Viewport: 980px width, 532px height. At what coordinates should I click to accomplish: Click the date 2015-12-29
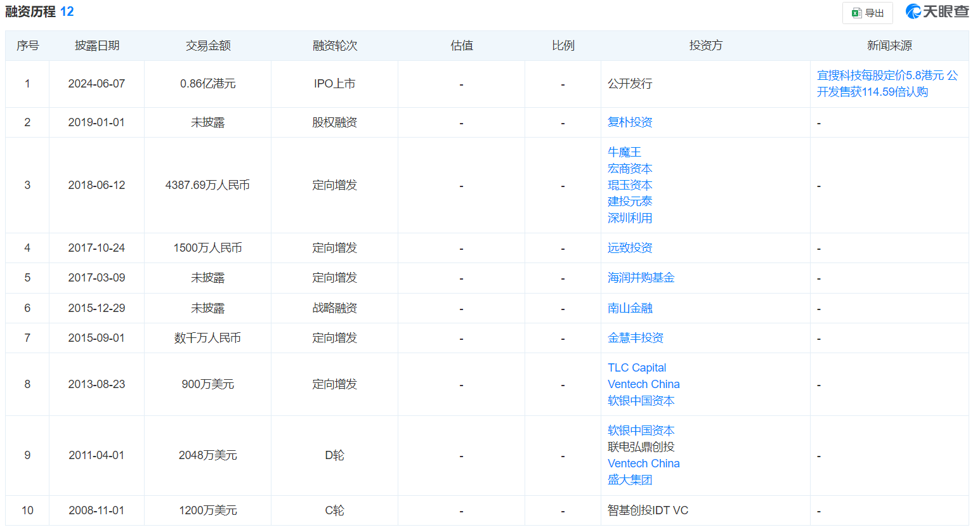coord(96,308)
